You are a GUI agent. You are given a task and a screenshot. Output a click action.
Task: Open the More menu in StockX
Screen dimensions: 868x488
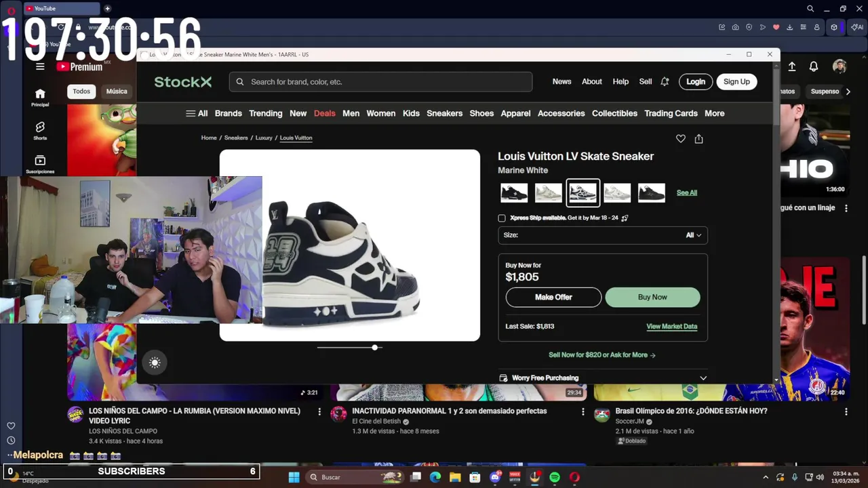coord(714,113)
